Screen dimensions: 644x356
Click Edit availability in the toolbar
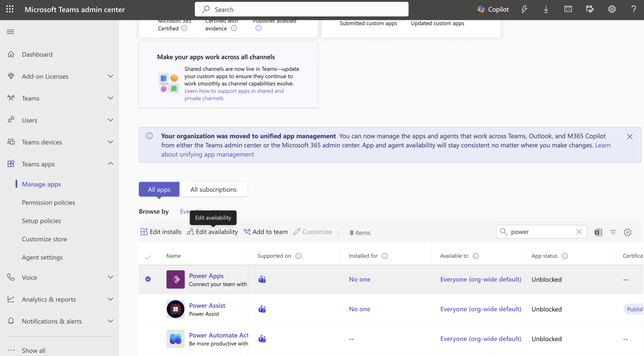[212, 232]
